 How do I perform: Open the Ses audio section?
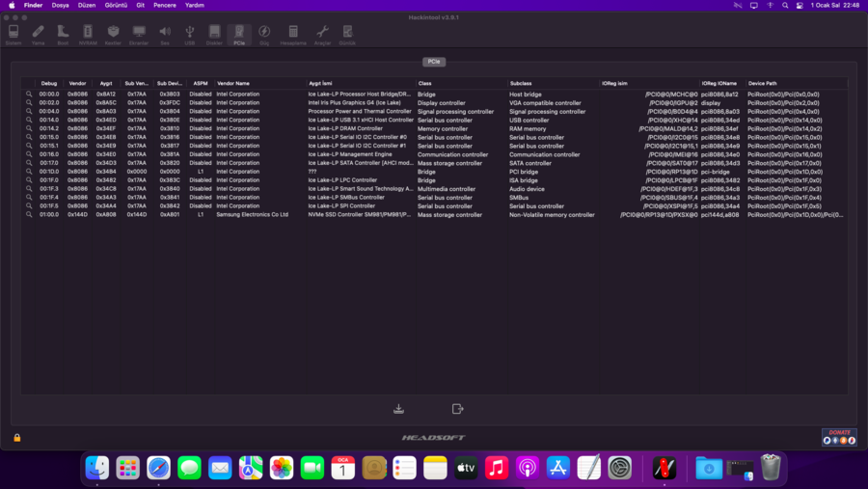click(165, 35)
